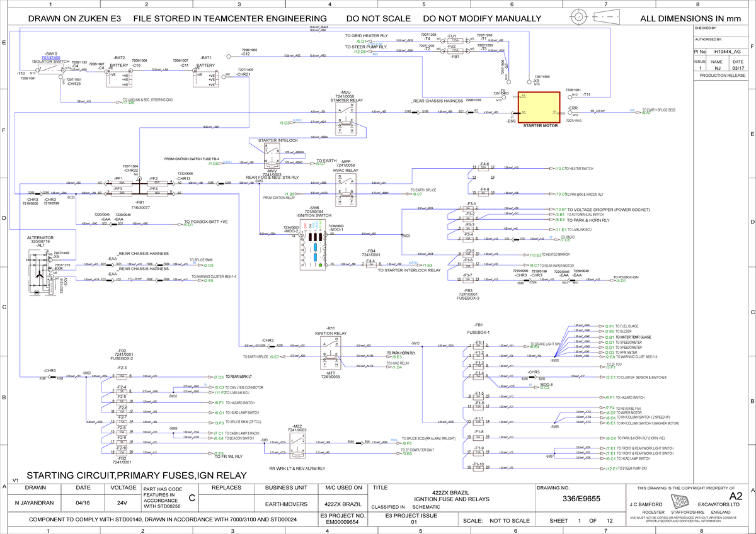Select the EARTHMOVERS business unit cell

point(285,504)
